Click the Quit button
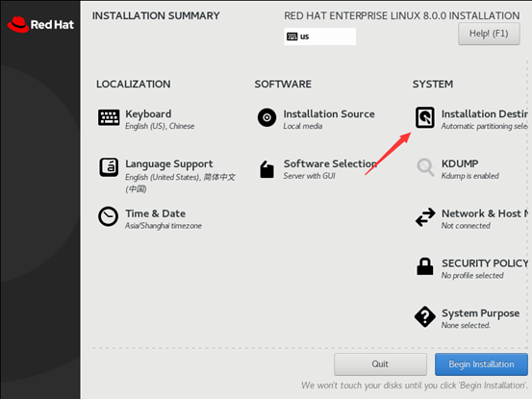532x399 pixels. [380, 364]
